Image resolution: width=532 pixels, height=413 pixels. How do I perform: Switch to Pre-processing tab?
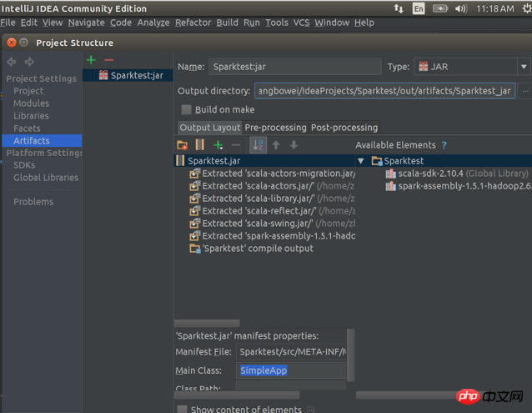(x=275, y=128)
